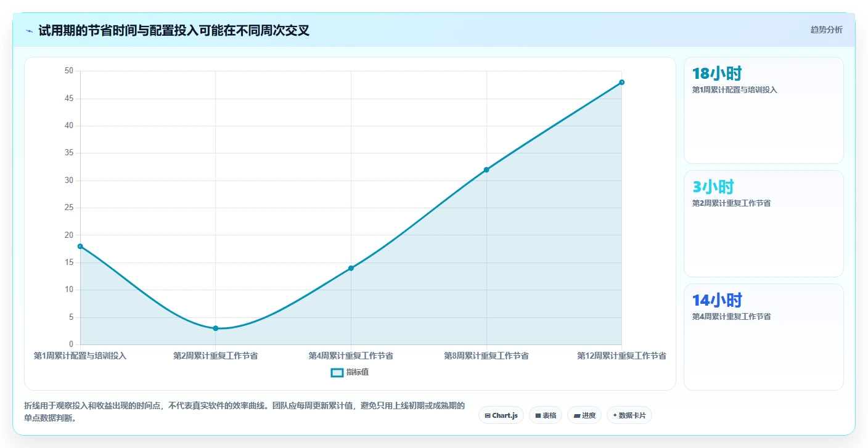
Task: Click the 第2周 data point at 3
Action: pos(216,328)
